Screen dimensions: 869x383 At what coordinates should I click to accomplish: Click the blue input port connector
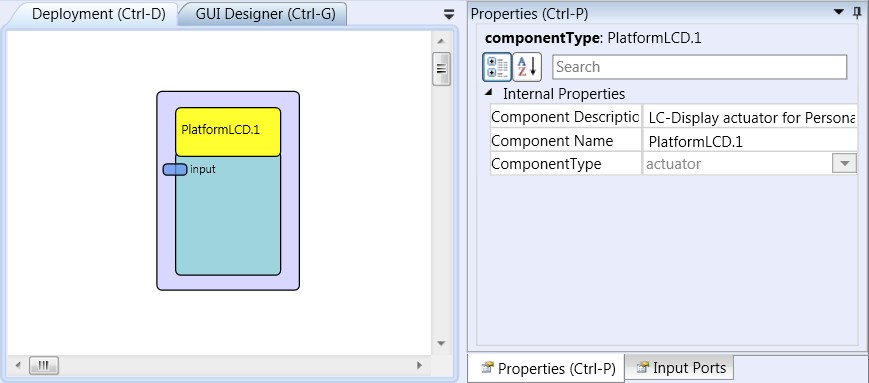(175, 170)
